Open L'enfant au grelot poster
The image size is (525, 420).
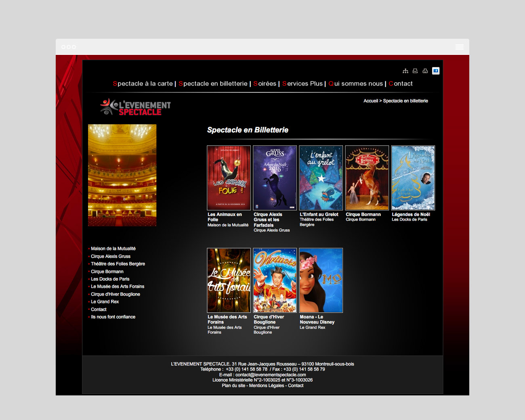click(x=321, y=178)
